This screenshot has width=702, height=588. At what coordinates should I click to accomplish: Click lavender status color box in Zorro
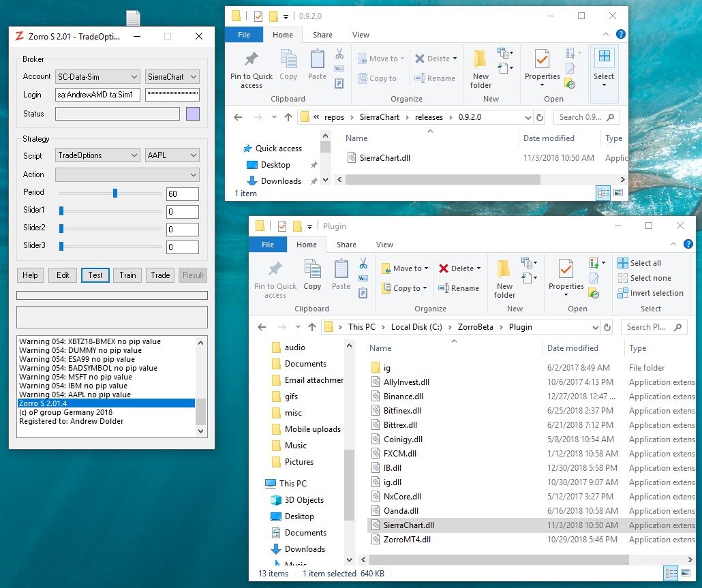click(x=192, y=114)
